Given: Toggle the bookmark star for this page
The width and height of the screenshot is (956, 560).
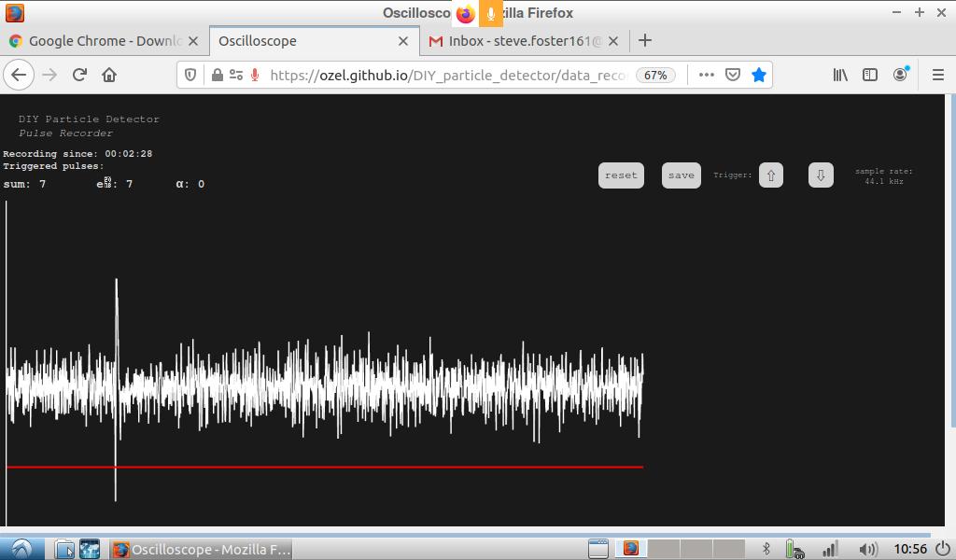Looking at the screenshot, I should [x=759, y=75].
